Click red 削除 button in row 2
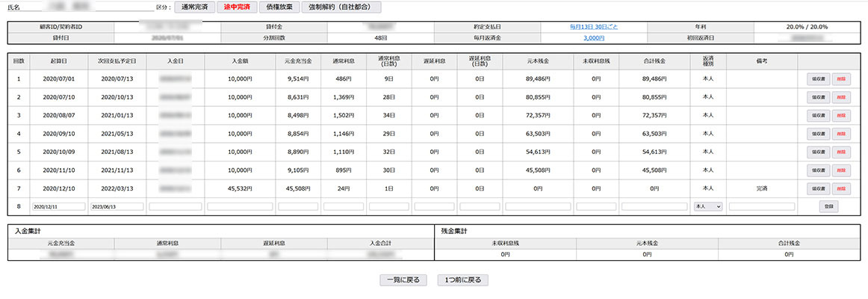868x299 pixels. (842, 96)
